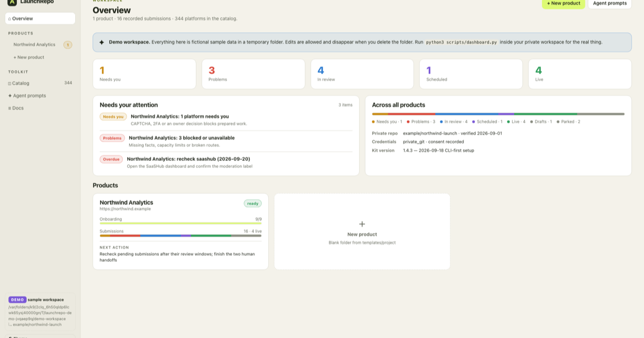Open the Overview page in the sidebar
The image size is (644, 338).
click(40, 18)
